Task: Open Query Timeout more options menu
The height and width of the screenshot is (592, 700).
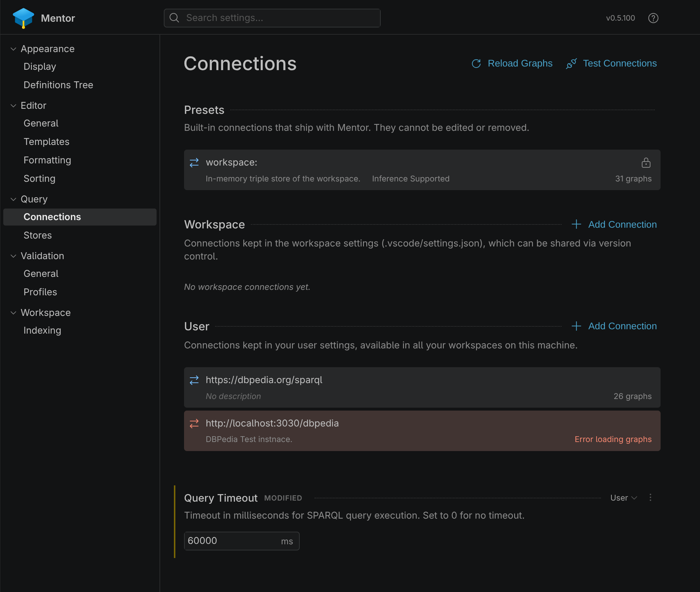Action: (650, 498)
